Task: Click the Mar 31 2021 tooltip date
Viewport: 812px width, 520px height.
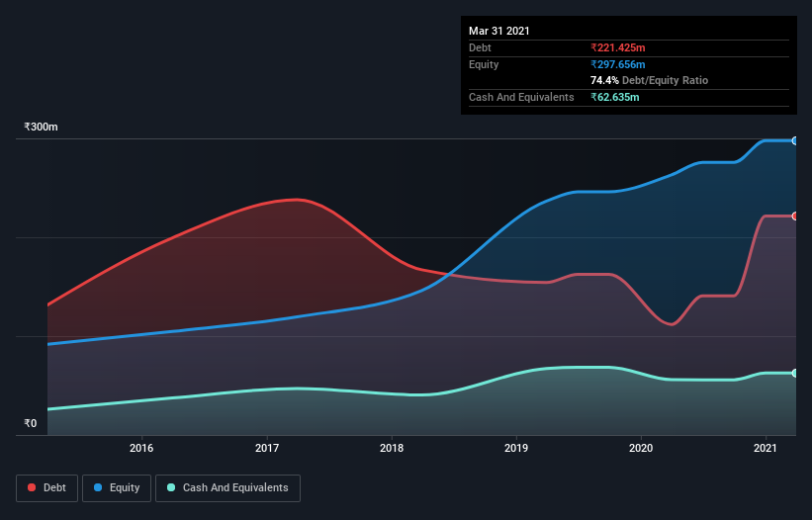Action: (x=499, y=31)
